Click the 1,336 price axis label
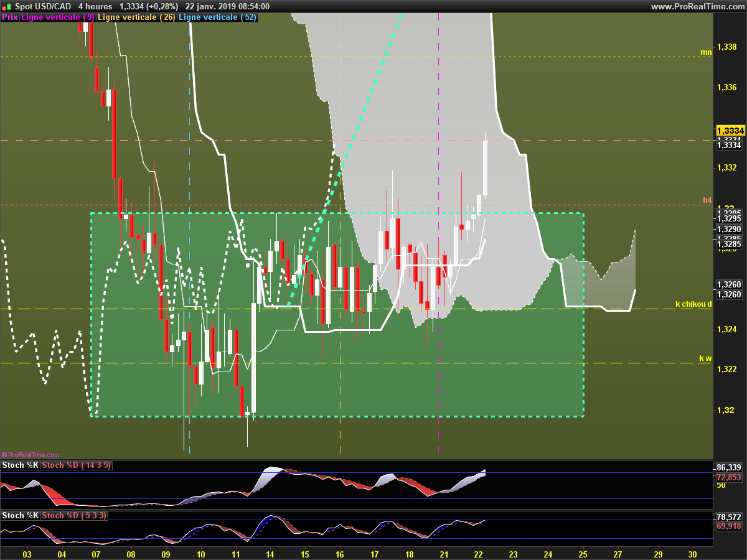This screenshot has width=747, height=560. click(727, 87)
